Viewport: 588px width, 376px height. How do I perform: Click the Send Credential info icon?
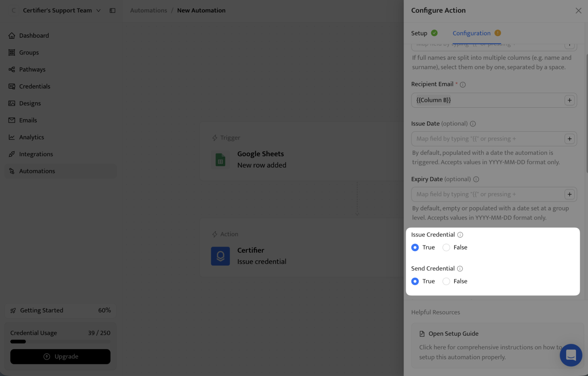pyautogui.click(x=460, y=269)
